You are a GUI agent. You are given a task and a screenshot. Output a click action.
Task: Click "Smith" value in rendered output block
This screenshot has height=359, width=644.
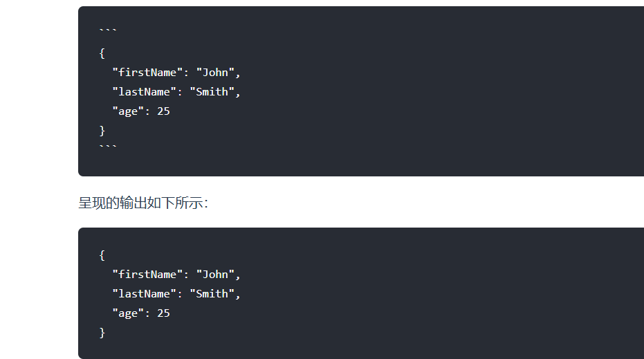pos(212,294)
